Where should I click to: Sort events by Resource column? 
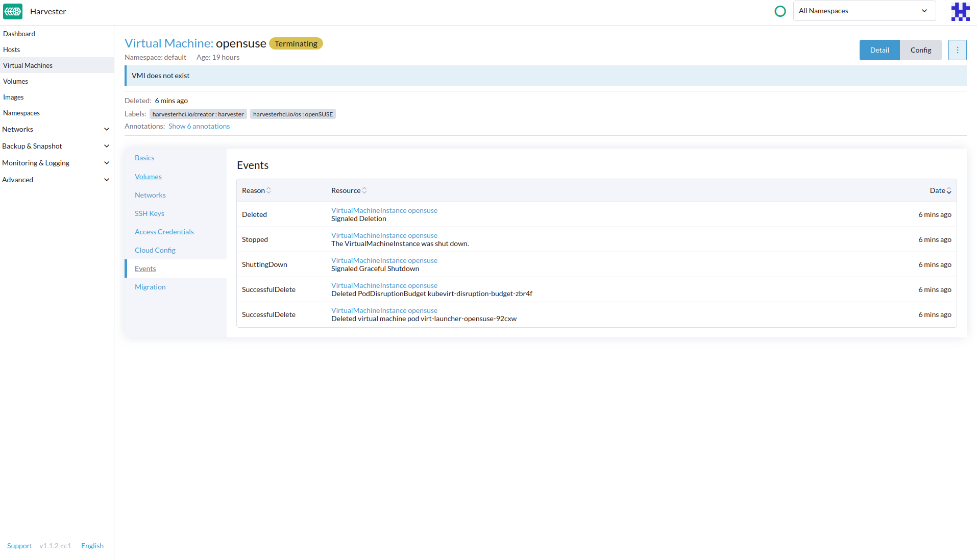[x=349, y=190]
